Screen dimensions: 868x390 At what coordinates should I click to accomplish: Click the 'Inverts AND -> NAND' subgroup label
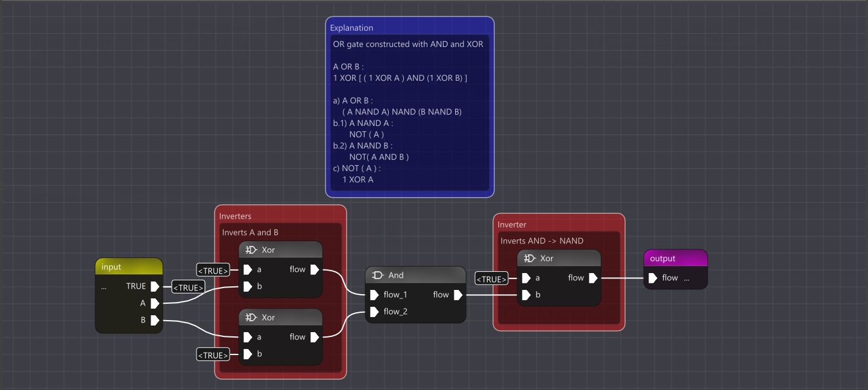tap(542, 241)
